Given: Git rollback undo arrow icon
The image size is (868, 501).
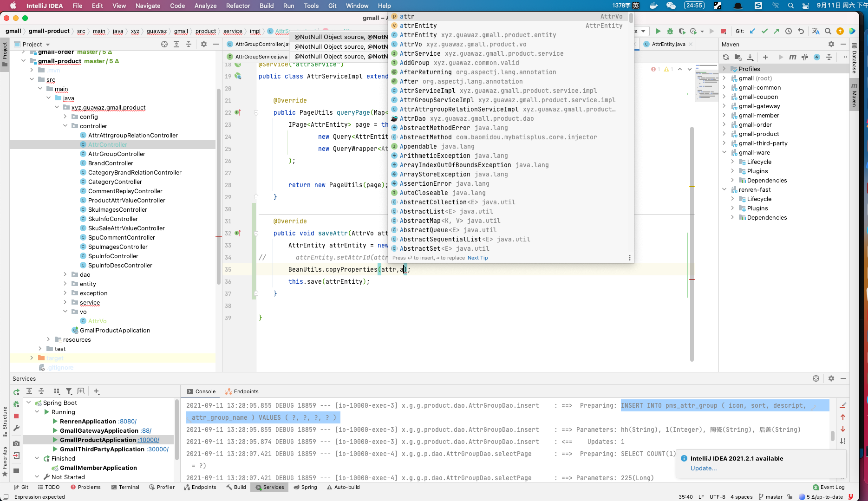Looking at the screenshot, I should pos(801,31).
